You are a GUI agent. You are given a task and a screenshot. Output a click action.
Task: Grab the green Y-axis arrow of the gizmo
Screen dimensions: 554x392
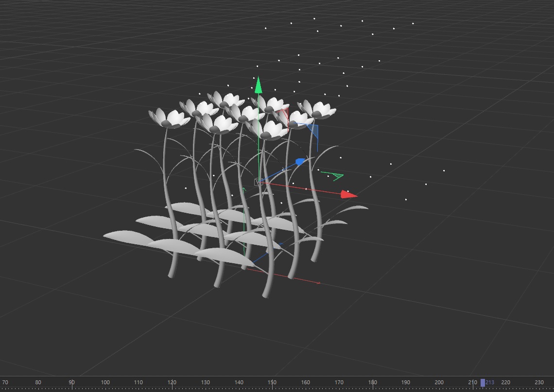click(258, 85)
